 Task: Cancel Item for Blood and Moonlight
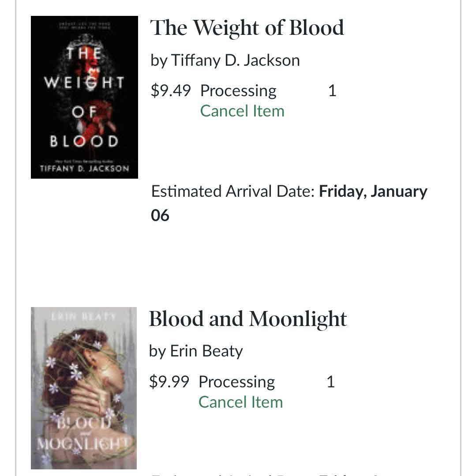(x=240, y=402)
